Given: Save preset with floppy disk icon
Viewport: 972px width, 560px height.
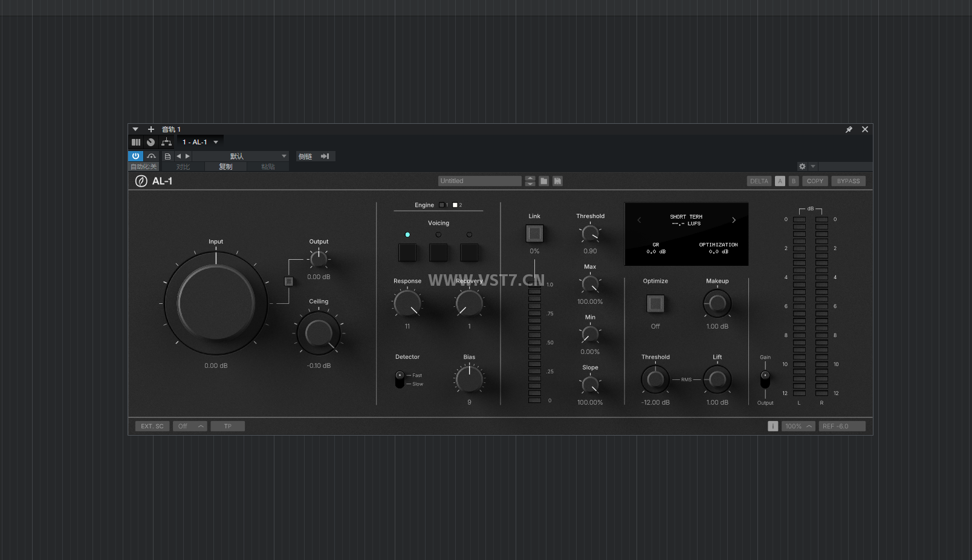Looking at the screenshot, I should (x=557, y=181).
